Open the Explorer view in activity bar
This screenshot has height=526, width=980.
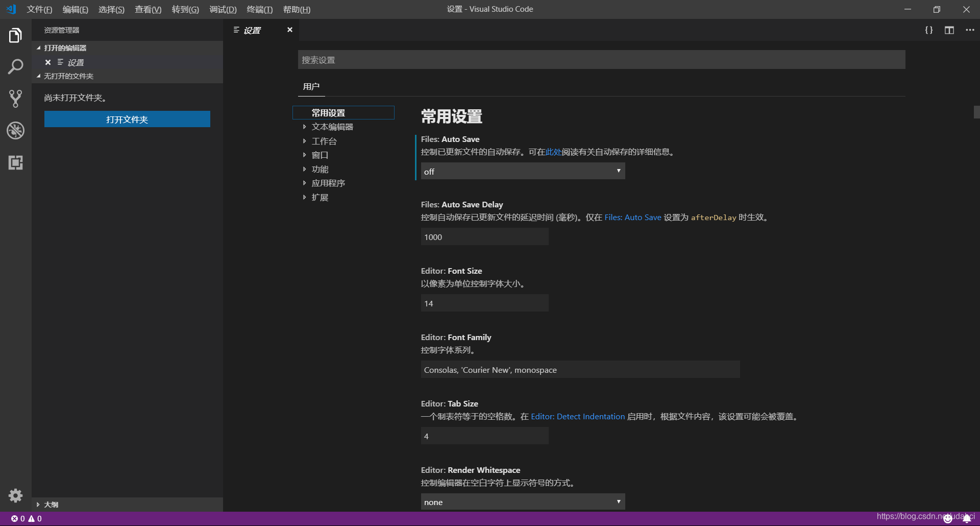(x=15, y=35)
